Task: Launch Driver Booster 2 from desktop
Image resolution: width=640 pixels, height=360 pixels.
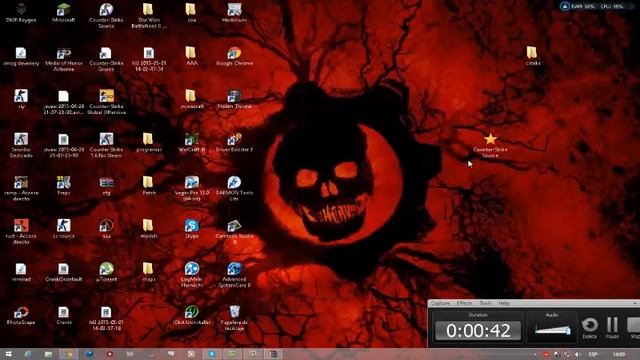Action: [x=234, y=142]
